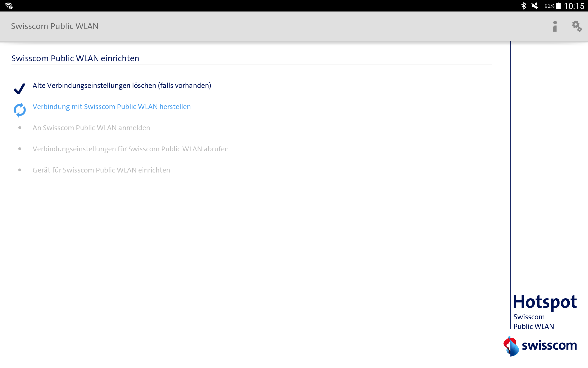This screenshot has width=588, height=368.
Task: Tap 'Alte Verbindungseinstellungen löschen (falls vorhanden)'
Action: coord(122,85)
